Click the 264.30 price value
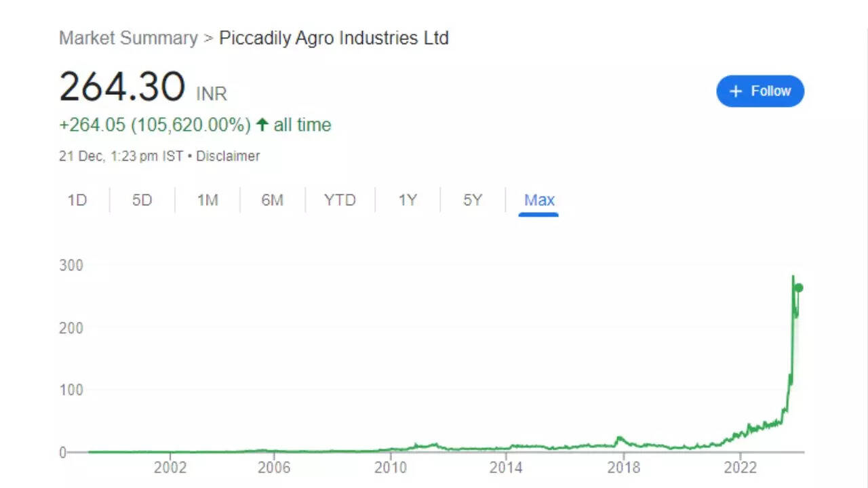Screen dimensions: 868x488 click(x=122, y=87)
